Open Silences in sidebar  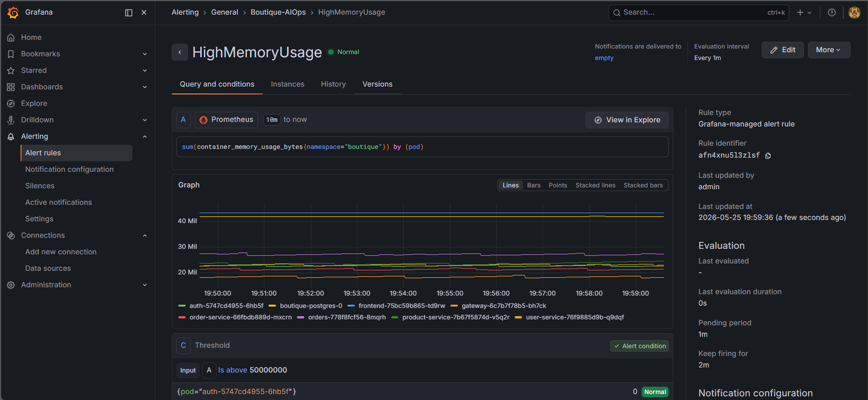click(x=40, y=186)
